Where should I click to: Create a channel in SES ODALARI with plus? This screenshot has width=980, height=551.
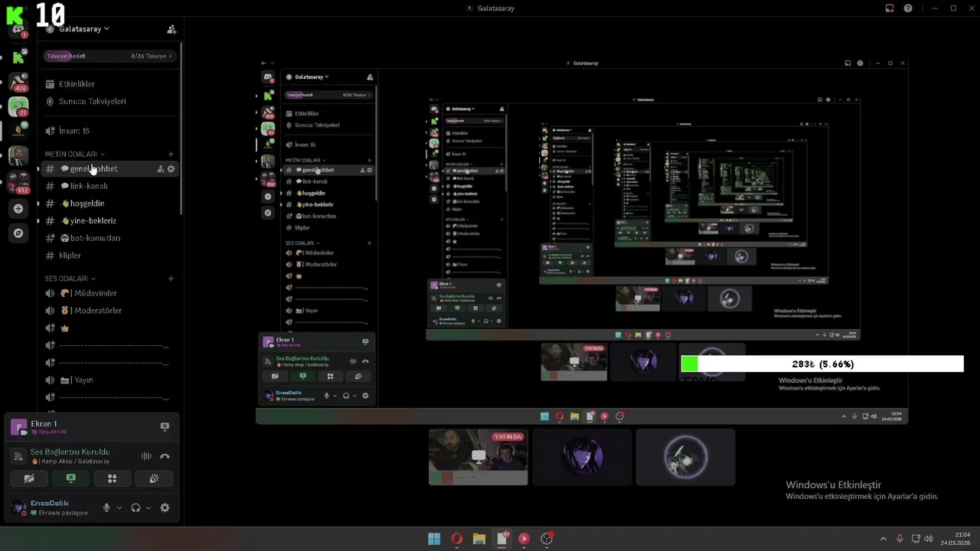(x=171, y=279)
